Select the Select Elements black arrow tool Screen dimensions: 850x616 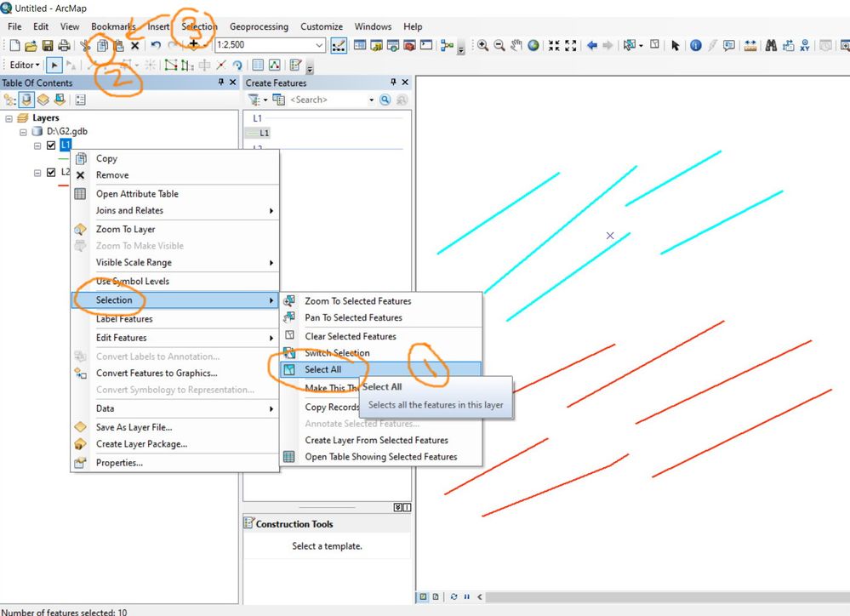pos(675,46)
